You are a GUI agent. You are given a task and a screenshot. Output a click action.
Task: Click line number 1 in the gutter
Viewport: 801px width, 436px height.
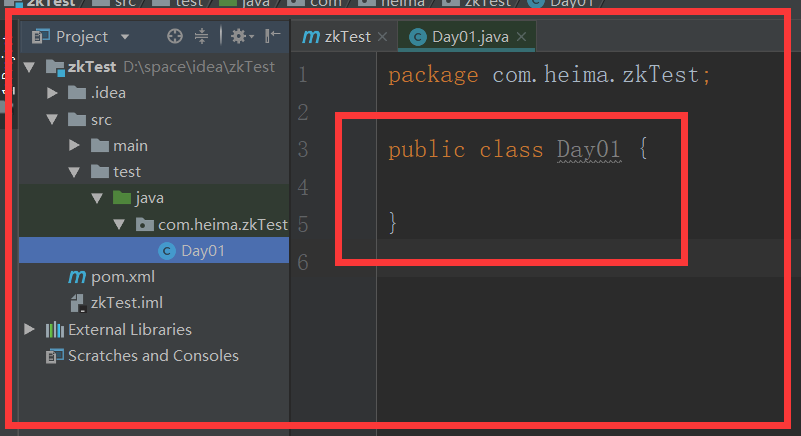[x=303, y=75]
